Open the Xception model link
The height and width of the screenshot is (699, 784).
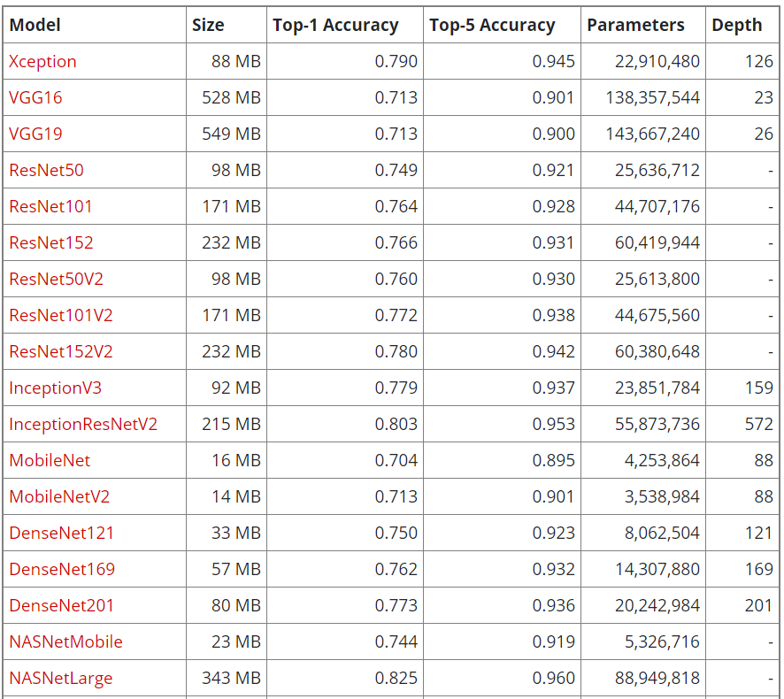[42, 62]
